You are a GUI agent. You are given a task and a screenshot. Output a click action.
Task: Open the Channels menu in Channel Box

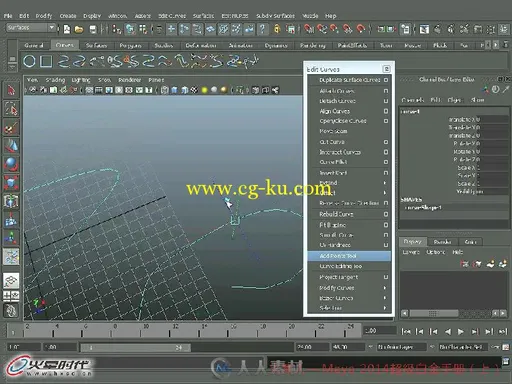[412, 100]
